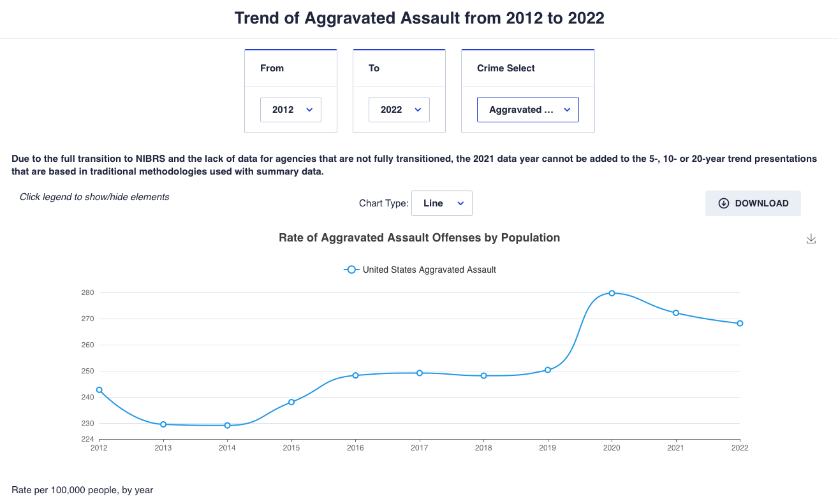
Task: Click the circled arrow icon in Download button
Action: 723,203
